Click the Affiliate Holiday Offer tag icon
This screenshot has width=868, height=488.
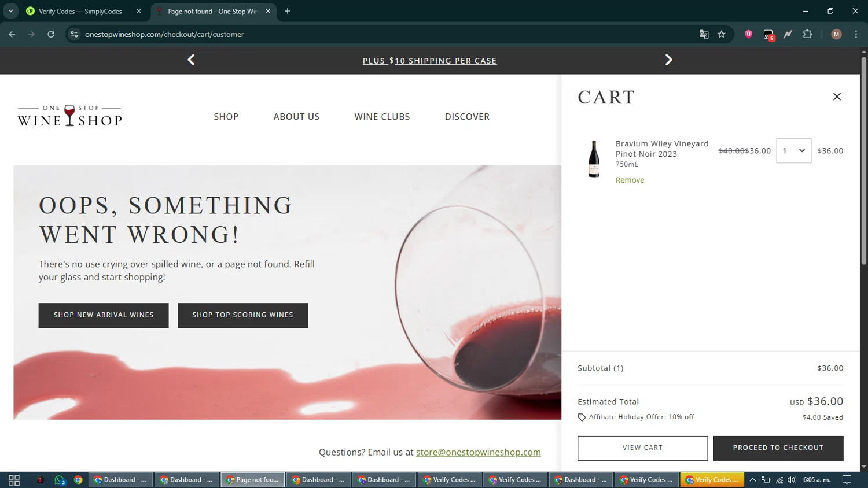coord(582,417)
